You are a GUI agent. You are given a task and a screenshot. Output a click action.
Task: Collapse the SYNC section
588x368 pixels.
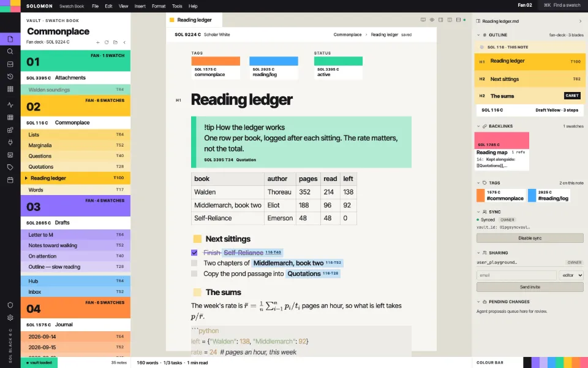pos(478,212)
